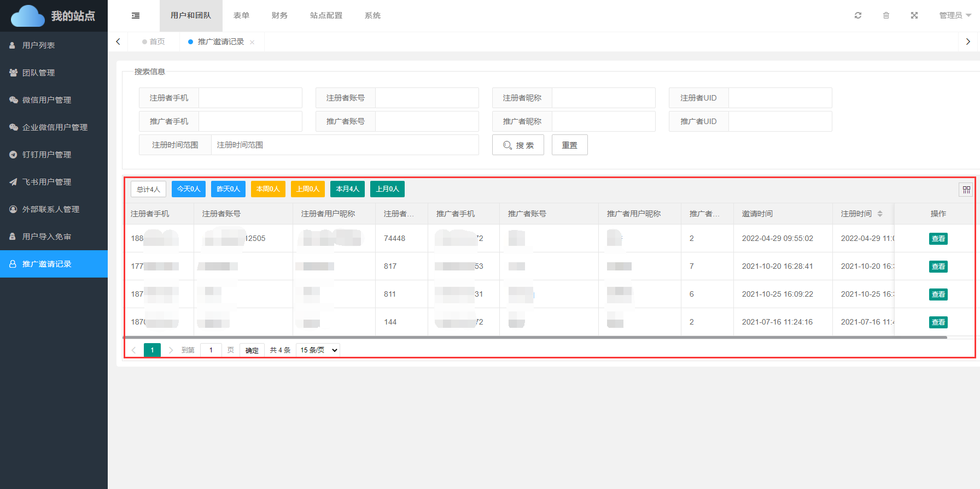
Task: Open the 站点配置 top menu
Action: (x=326, y=15)
